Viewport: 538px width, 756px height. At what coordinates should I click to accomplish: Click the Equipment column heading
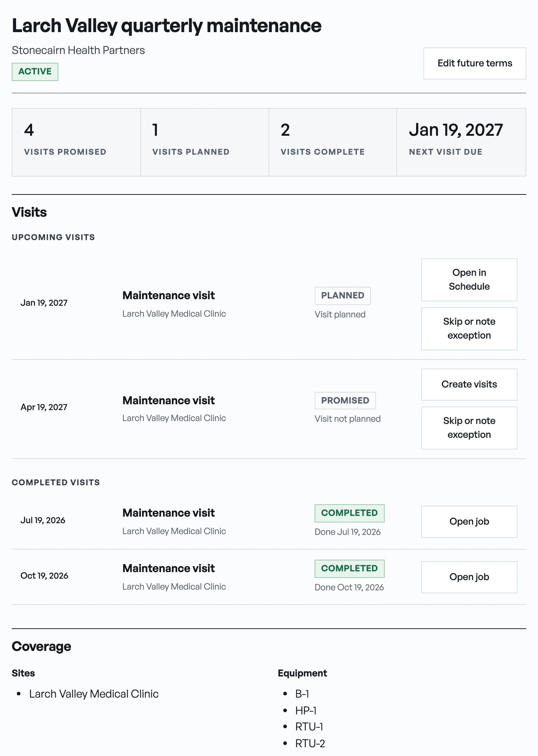tap(303, 673)
